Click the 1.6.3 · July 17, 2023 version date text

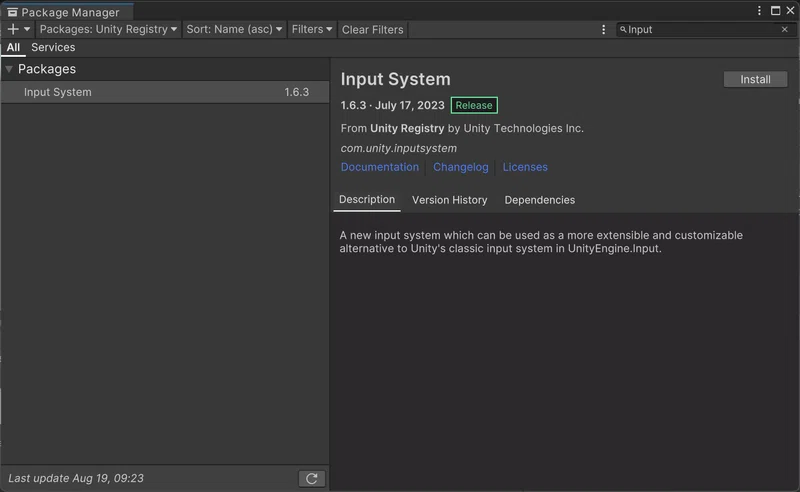pyautogui.click(x=392, y=105)
